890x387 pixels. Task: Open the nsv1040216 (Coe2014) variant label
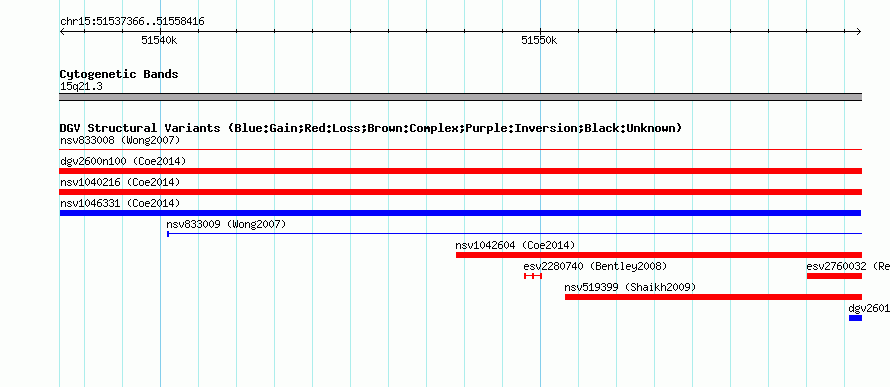coord(120,182)
